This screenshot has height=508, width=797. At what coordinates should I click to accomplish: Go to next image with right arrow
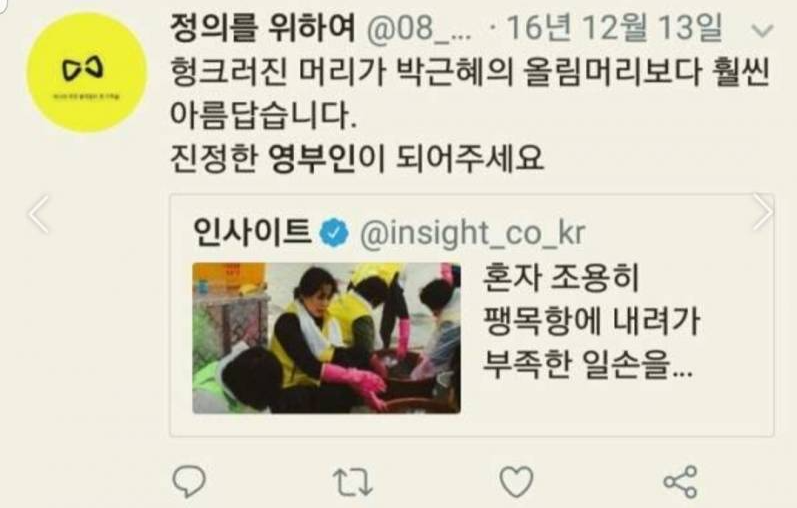point(763,212)
